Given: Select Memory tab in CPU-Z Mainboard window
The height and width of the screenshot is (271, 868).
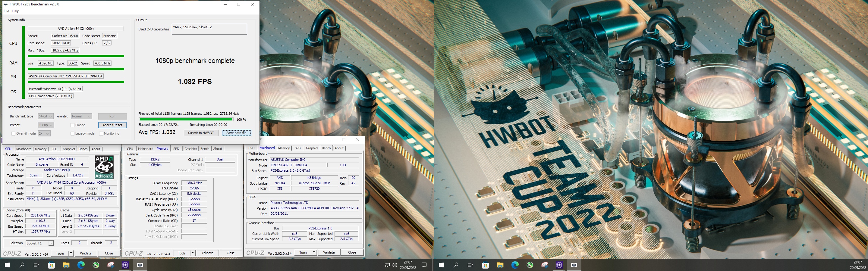Looking at the screenshot, I should [284, 148].
